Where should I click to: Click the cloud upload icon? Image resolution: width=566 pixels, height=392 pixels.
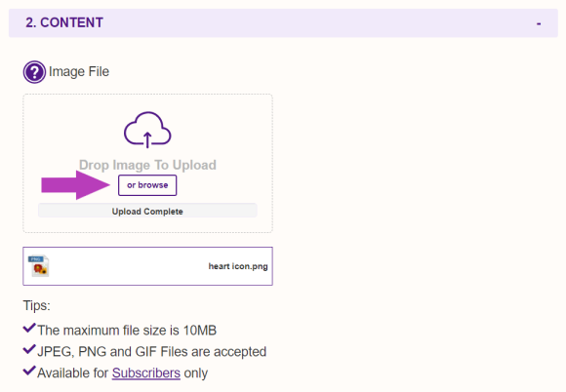[x=147, y=130]
